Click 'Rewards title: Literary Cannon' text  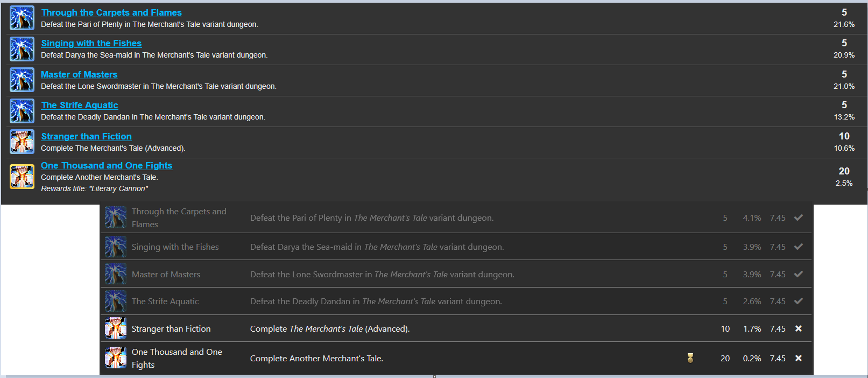pos(94,188)
